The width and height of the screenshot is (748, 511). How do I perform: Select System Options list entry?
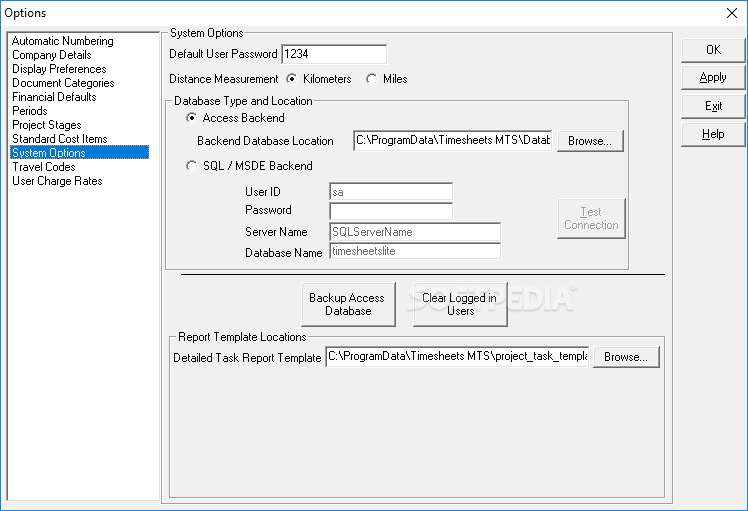pos(80,153)
